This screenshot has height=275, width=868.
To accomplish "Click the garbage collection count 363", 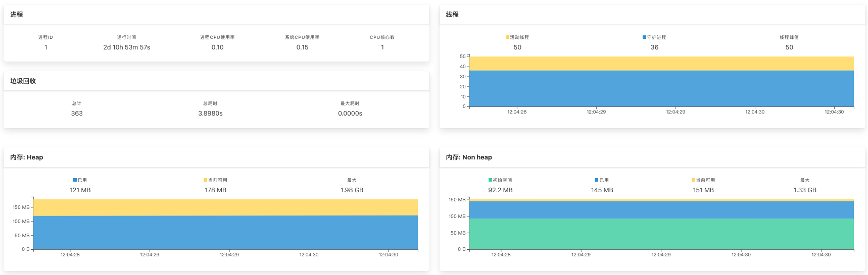I will 77,114.
